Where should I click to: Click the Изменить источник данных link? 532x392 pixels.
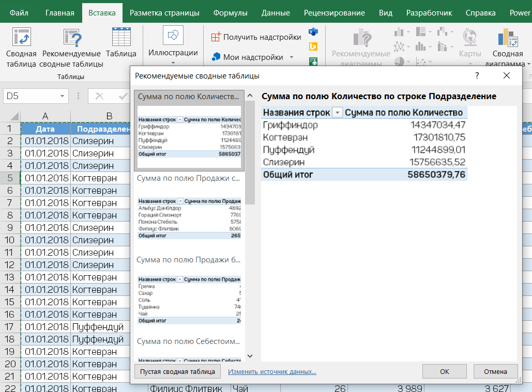tap(272, 371)
